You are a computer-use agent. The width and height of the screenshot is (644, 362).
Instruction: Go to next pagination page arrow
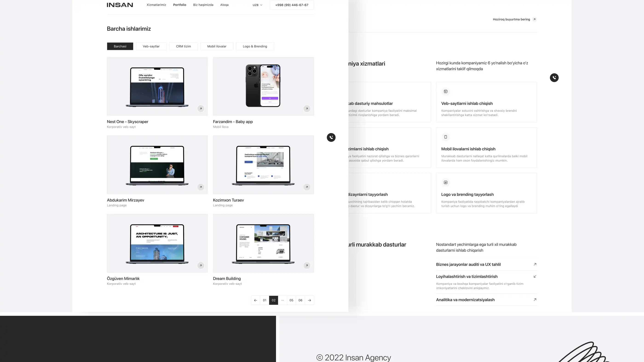coord(309,300)
